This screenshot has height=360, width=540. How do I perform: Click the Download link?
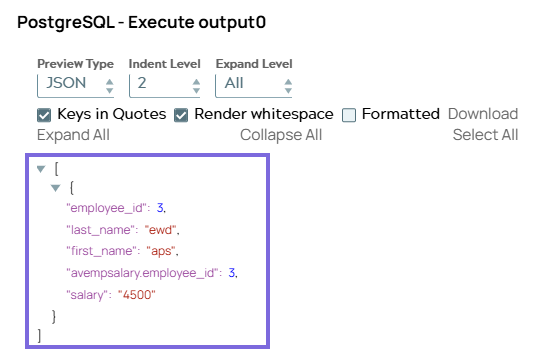(x=483, y=114)
